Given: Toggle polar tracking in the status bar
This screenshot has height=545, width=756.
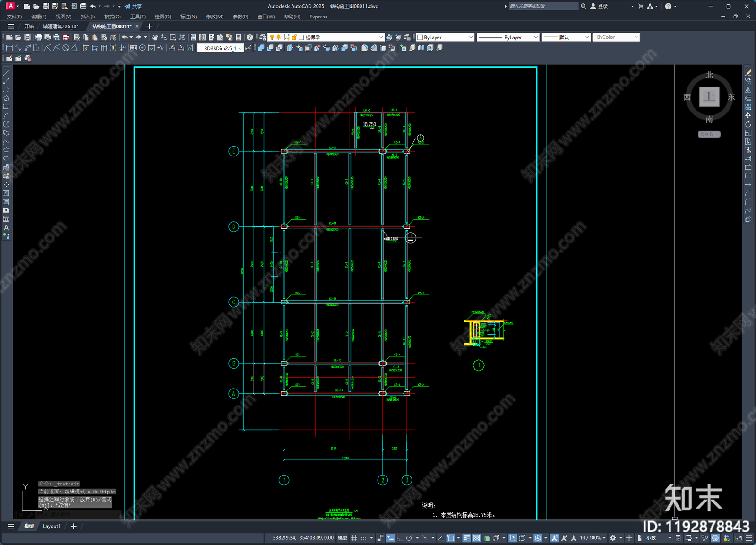Looking at the screenshot, I should (x=409, y=538).
